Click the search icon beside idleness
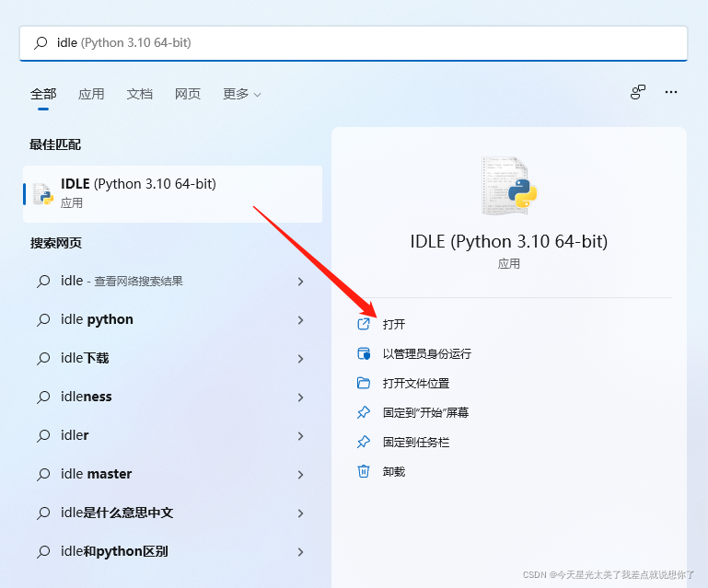Image resolution: width=708 pixels, height=588 pixels. (43, 398)
